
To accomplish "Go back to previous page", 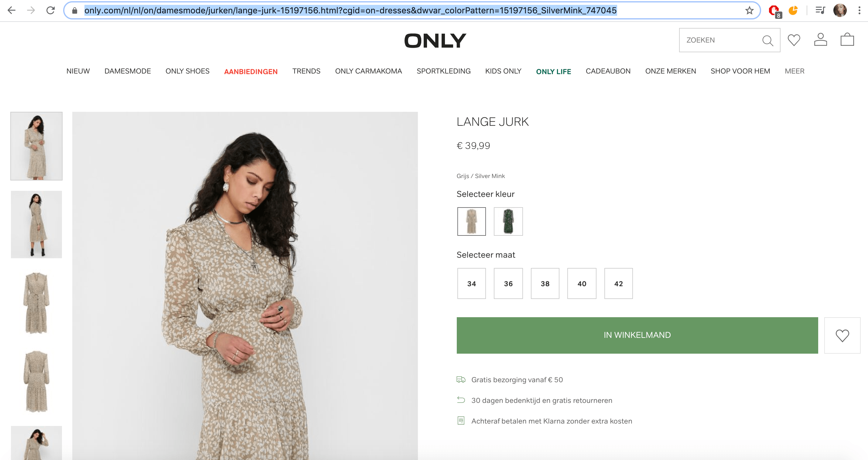I will click(12, 10).
